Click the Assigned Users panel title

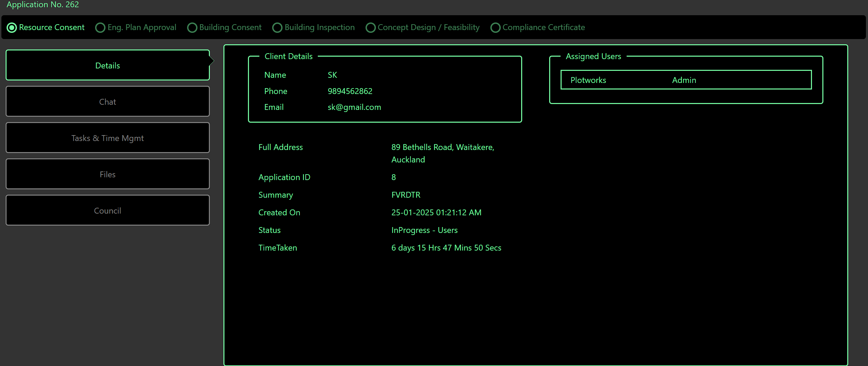pos(593,56)
